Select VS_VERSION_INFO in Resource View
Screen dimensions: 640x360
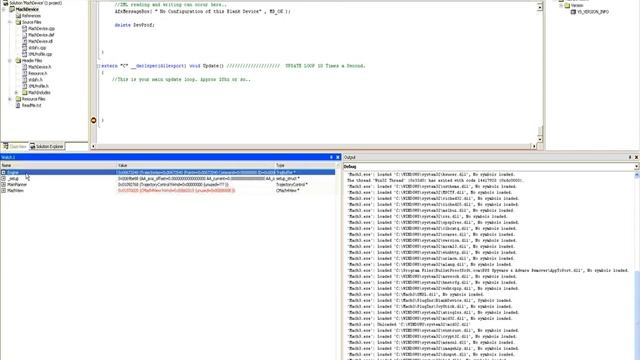[593, 12]
